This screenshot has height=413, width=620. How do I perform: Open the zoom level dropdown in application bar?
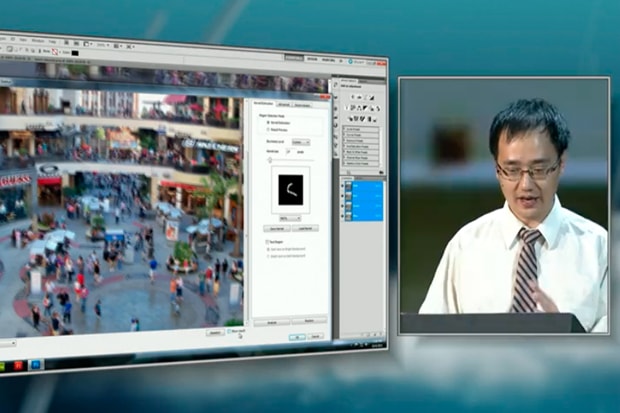pyautogui.click(x=104, y=45)
